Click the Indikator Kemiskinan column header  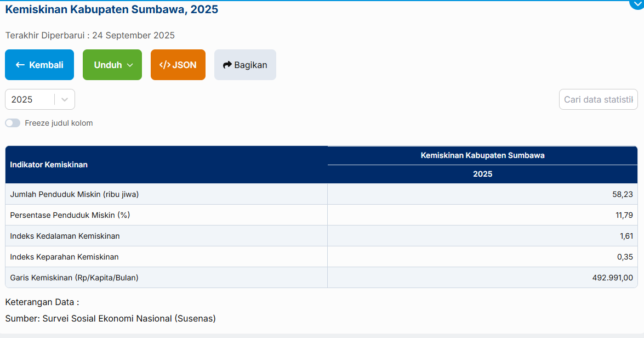pos(49,165)
